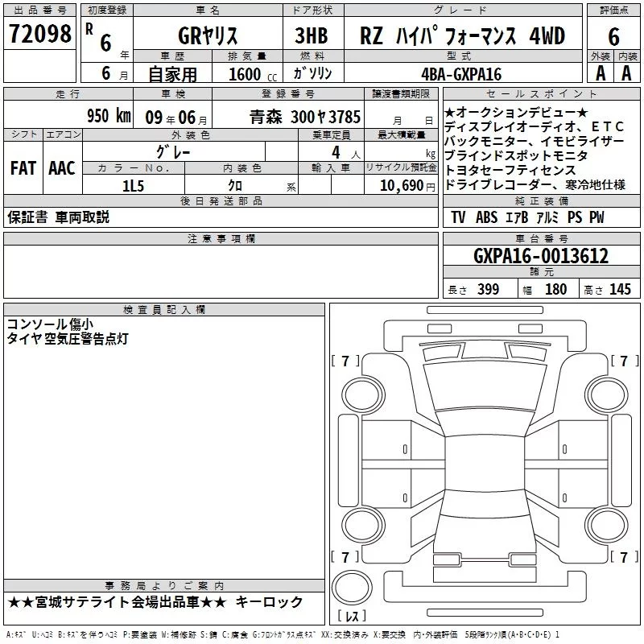
Task: Click PS in genuine equipment row
Action: pyautogui.click(x=575, y=217)
